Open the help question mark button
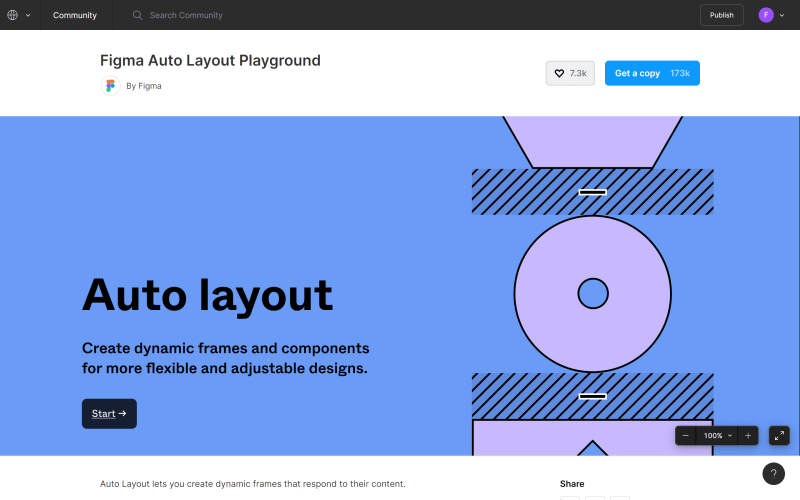 [x=773, y=473]
